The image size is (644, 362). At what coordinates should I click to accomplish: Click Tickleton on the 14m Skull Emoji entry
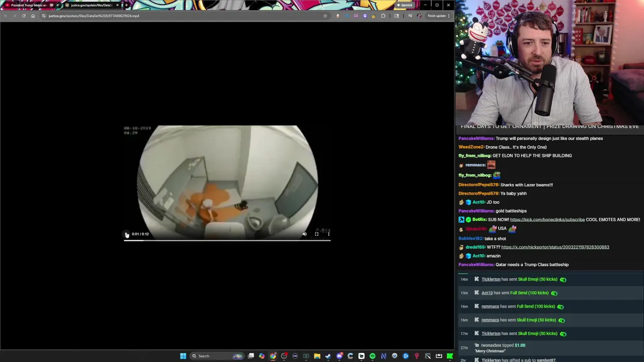coord(491,279)
